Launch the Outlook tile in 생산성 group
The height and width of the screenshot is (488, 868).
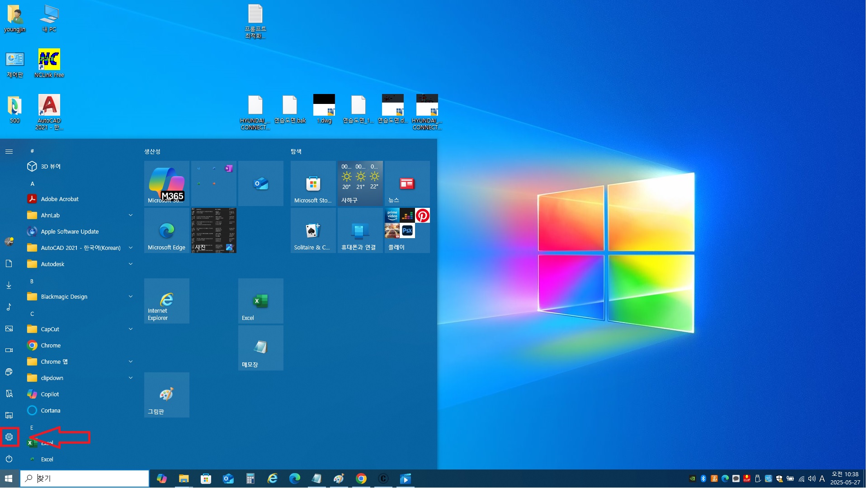tap(261, 183)
